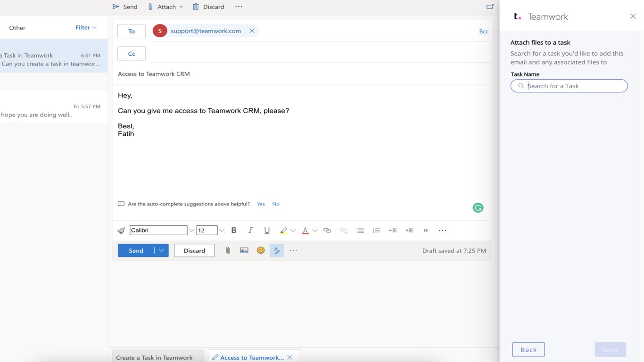
Task: Open the Send options dropdown arrow
Action: point(161,250)
